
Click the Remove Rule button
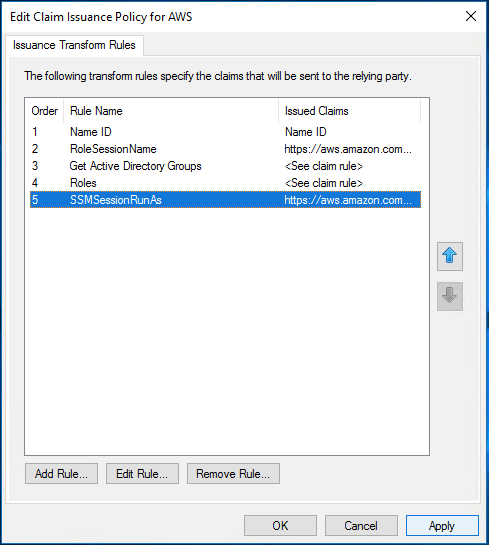click(x=233, y=473)
